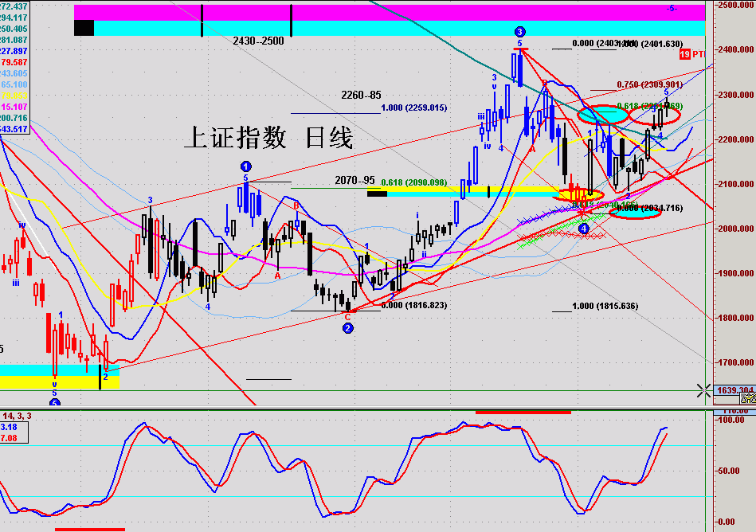Click Fibonacci label 1.000 (2401.630)

pos(652,44)
